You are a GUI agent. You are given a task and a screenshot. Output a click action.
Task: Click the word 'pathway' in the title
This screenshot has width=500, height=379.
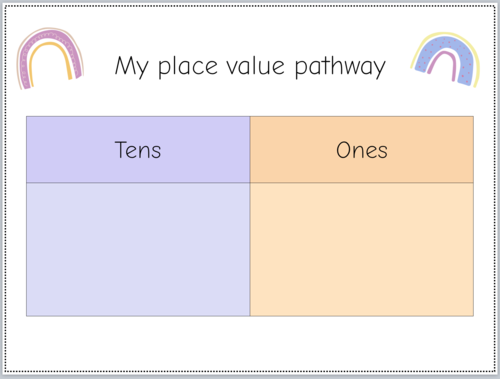coord(340,66)
